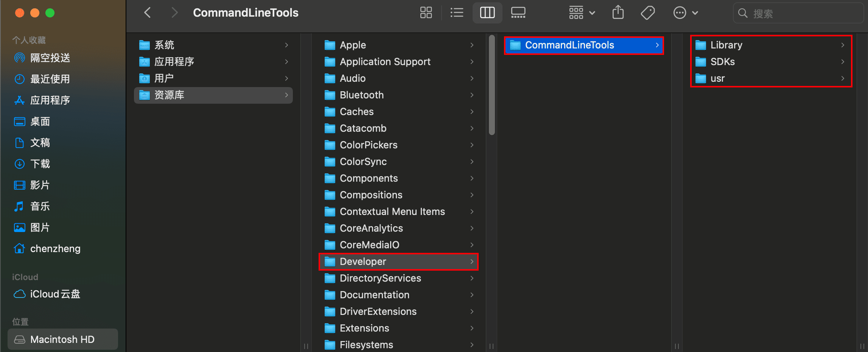Expand chevron on the usr row
The image size is (868, 352).
click(x=843, y=78)
